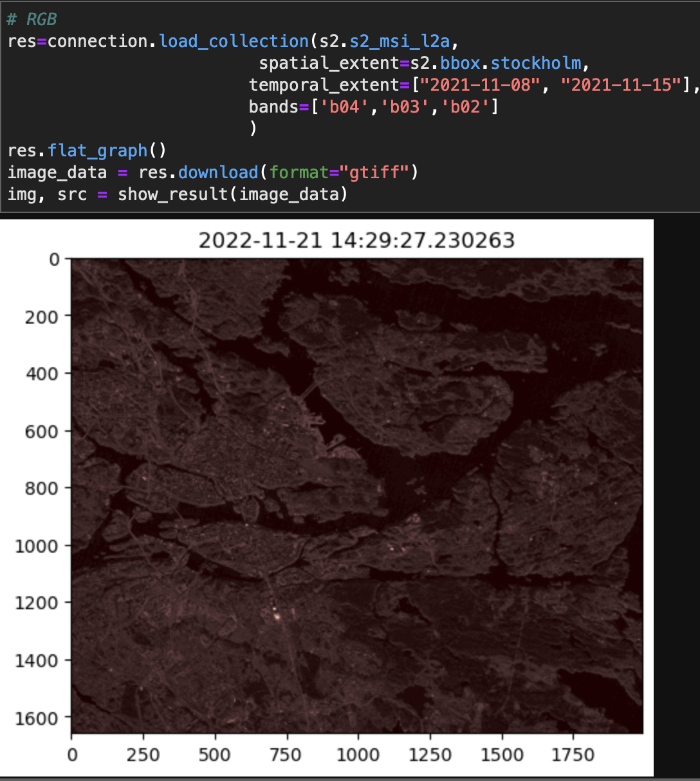The image size is (700, 781).
Task: Click the "2021-11-15" end date string
Action: point(621,85)
